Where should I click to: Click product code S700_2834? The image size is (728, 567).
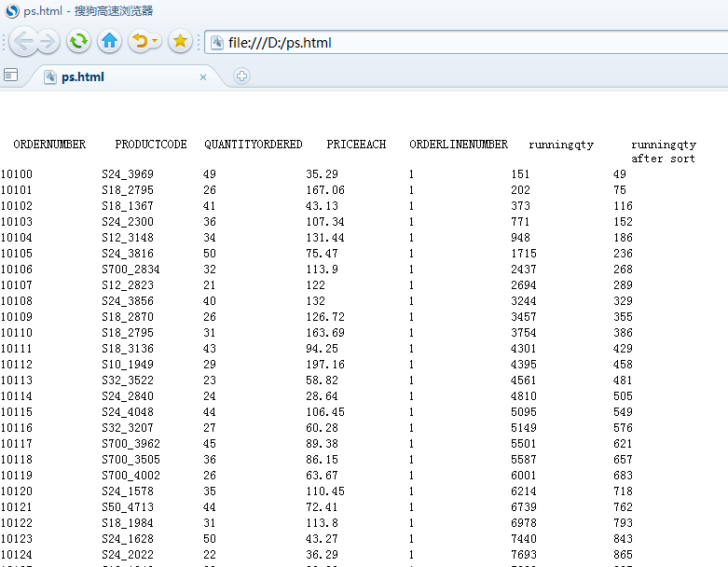130,269
